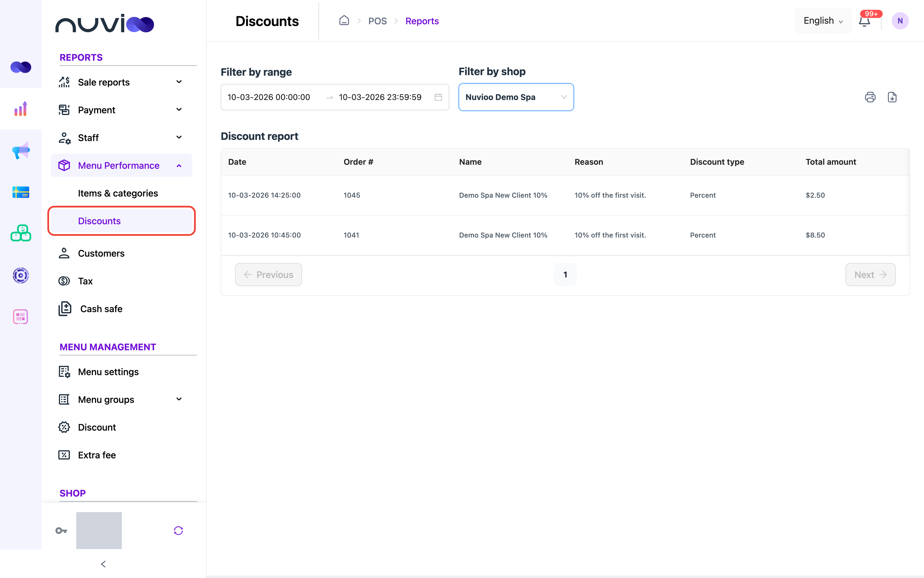This screenshot has width=924, height=578.
Task: Go to home via breadcrumb house icon
Action: 344,21
